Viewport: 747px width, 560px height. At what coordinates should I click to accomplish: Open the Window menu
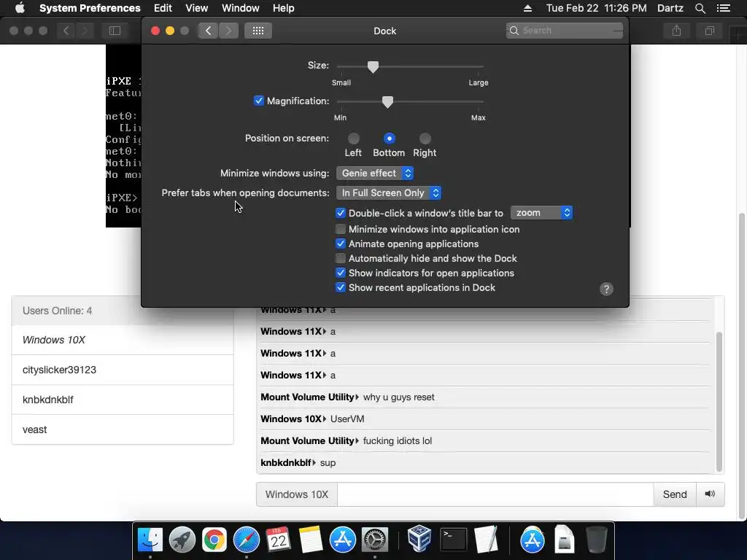coord(241,8)
